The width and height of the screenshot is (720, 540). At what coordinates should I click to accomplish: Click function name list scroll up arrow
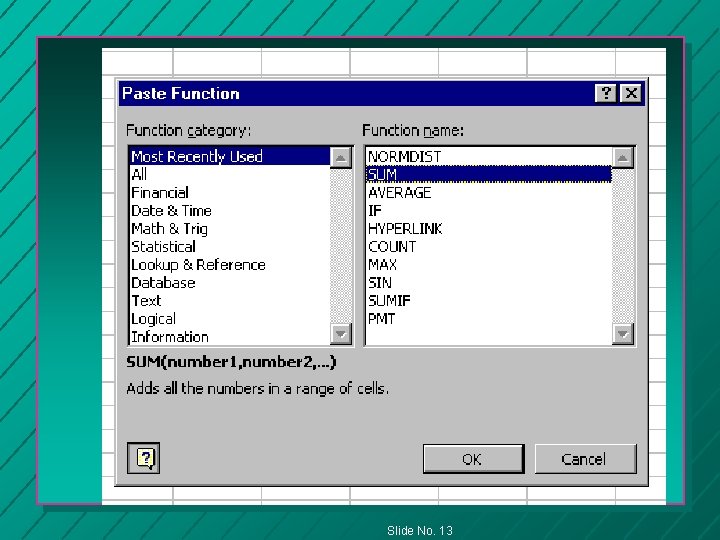(623, 158)
